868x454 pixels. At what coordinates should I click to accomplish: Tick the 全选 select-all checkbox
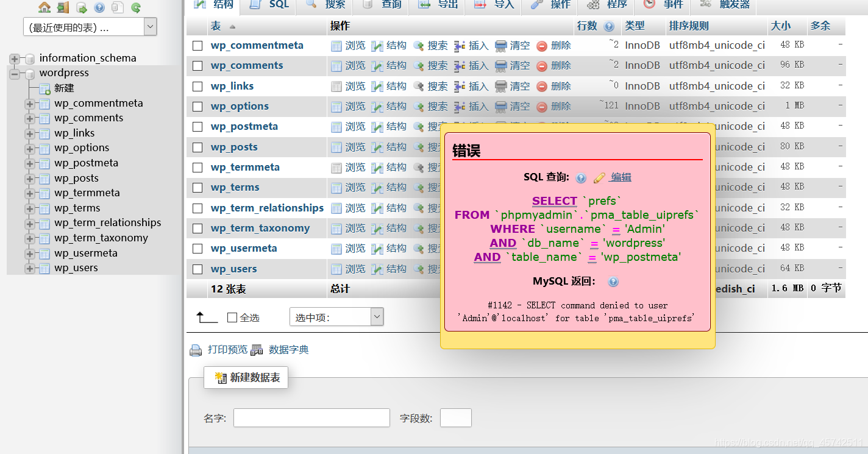[x=232, y=317]
